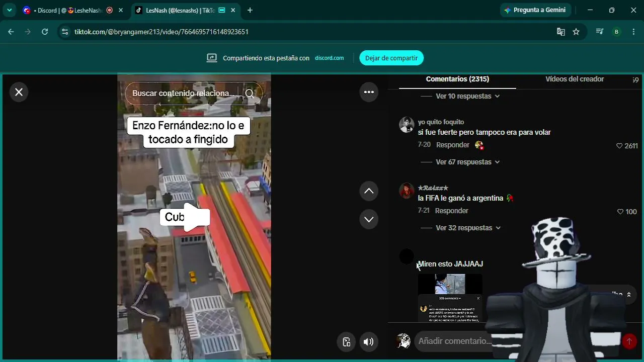Image resolution: width=644 pixels, height=362 pixels.
Task: Open the tab search dropdown
Action: coord(9,10)
